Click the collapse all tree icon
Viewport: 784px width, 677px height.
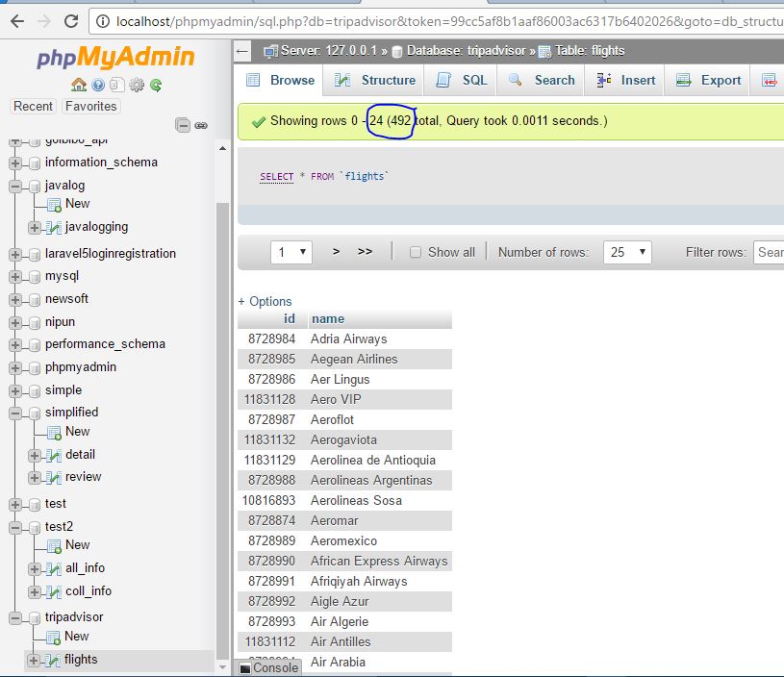click(183, 125)
